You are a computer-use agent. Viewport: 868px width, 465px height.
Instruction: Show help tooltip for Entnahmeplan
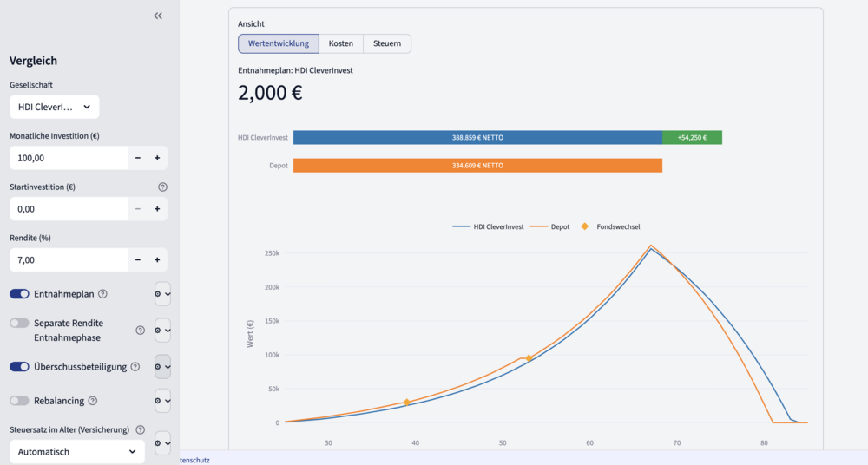pos(102,294)
